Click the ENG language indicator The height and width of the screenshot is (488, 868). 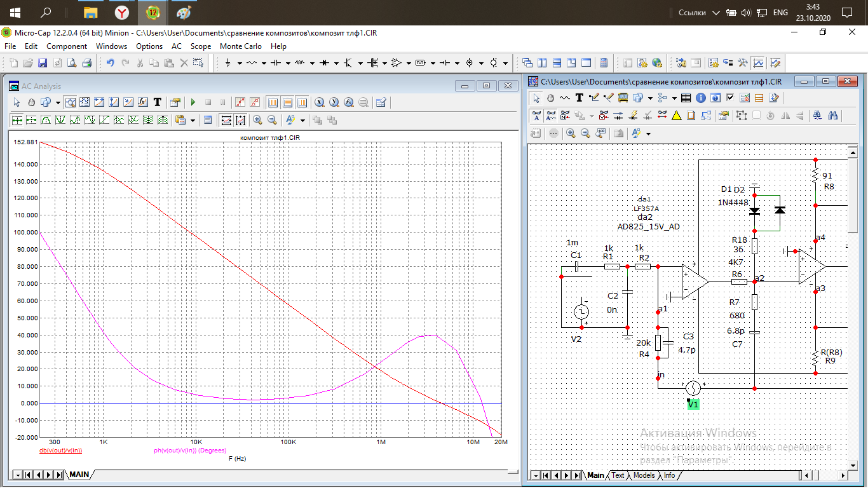tap(780, 13)
